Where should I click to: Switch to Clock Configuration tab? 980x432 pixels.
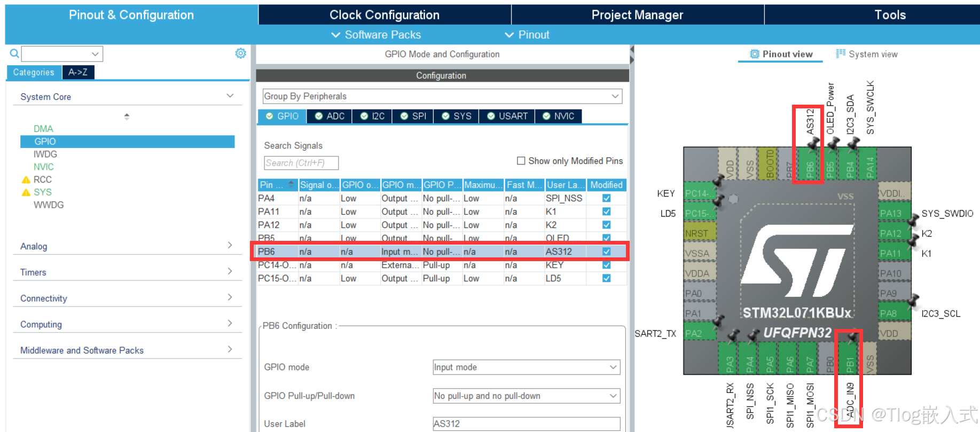coord(385,15)
